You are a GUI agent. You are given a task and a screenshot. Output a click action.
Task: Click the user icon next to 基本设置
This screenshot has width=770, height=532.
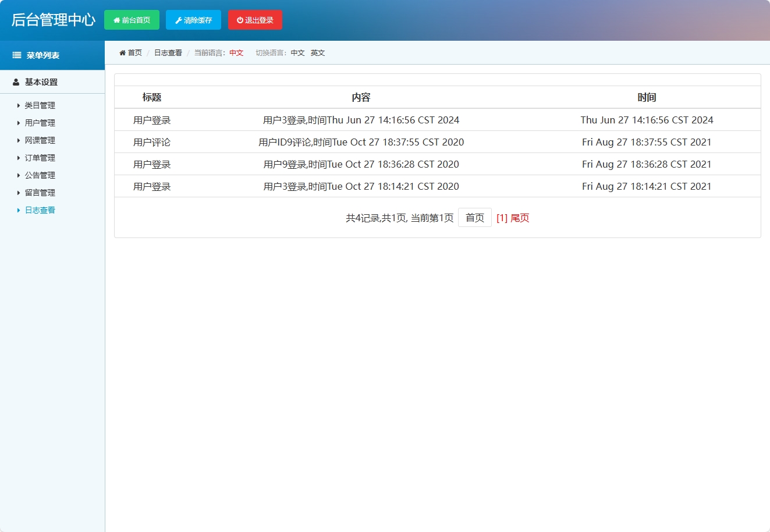click(x=15, y=82)
